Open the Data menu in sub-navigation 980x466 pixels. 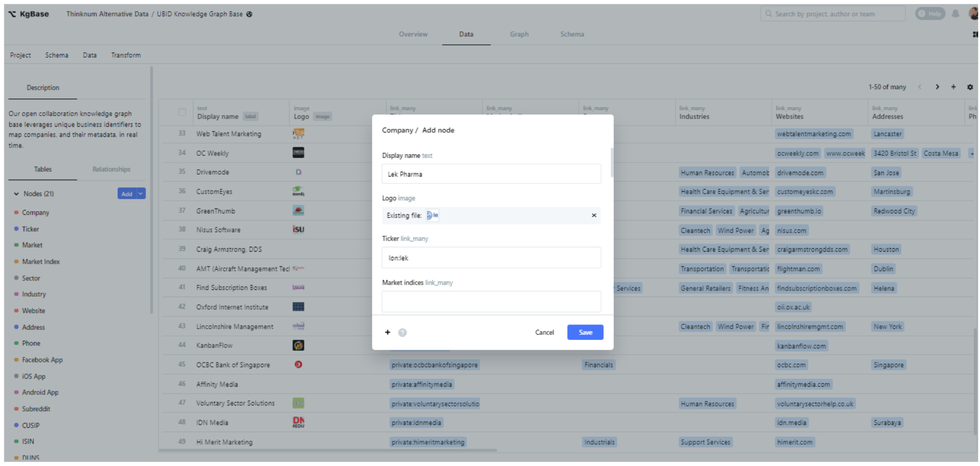coord(89,55)
